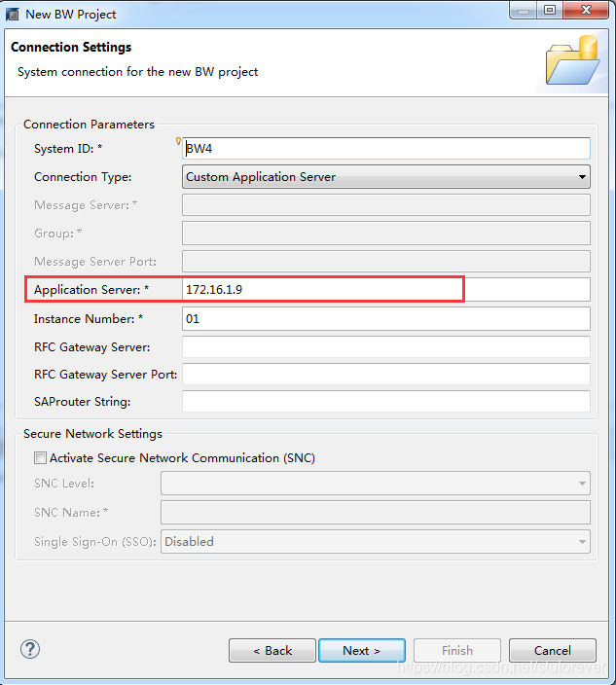The image size is (616, 685).
Task: Go to previous step with Back button
Action: click(272, 651)
